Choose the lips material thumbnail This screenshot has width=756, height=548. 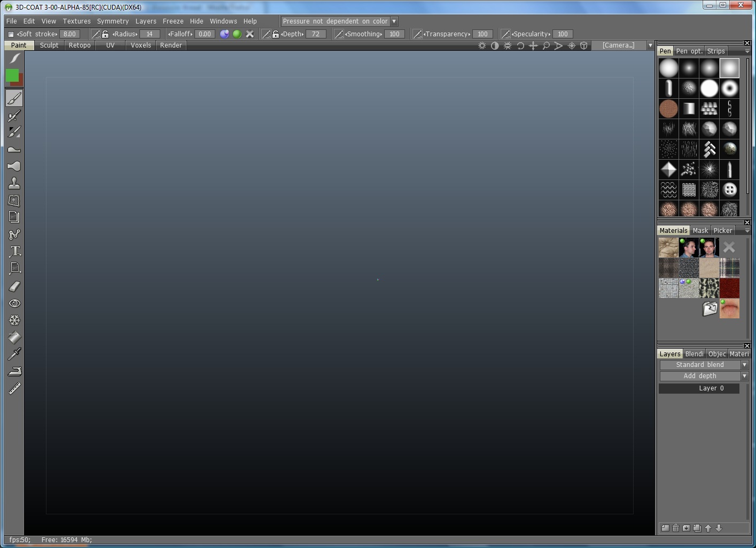click(x=729, y=309)
